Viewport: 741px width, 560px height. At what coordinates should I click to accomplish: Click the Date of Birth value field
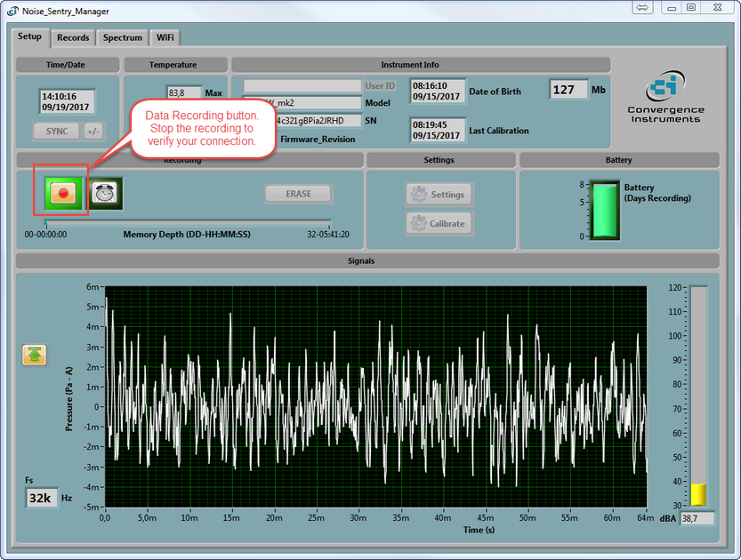coord(437,92)
